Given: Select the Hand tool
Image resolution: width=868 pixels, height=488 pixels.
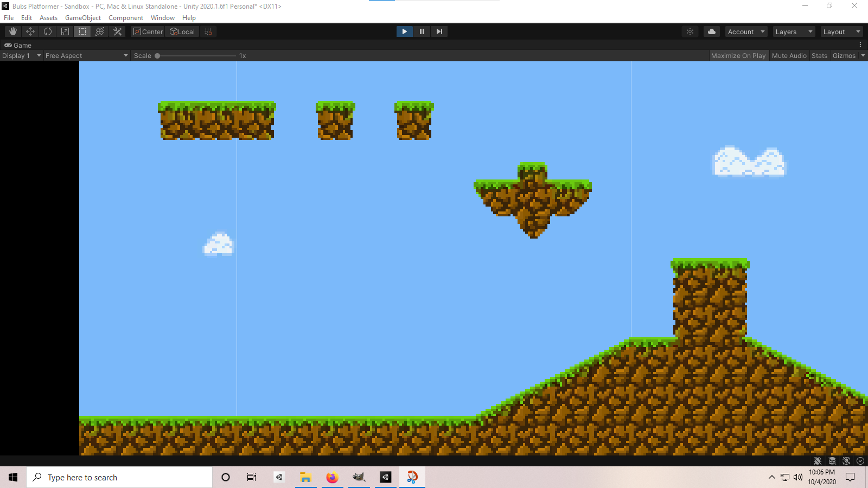Looking at the screenshot, I should [x=13, y=31].
